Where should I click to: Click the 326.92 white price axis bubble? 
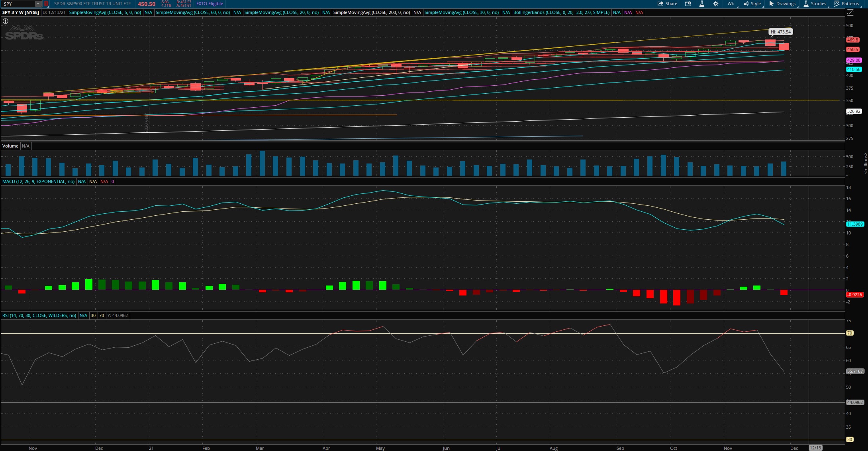coord(854,112)
